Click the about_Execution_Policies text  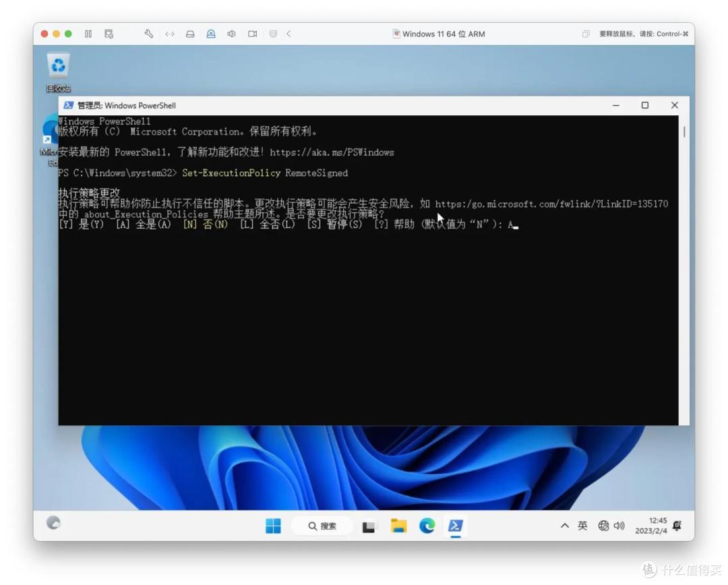coord(146,214)
